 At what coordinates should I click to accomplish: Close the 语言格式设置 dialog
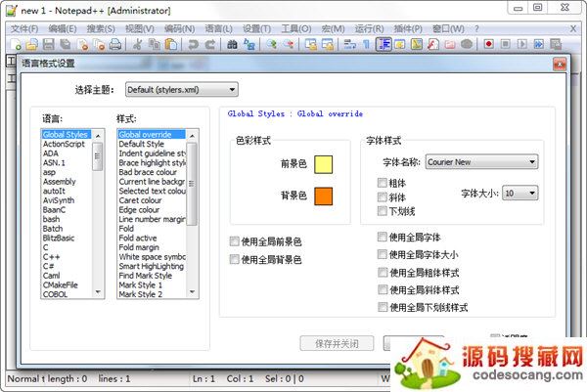point(560,65)
